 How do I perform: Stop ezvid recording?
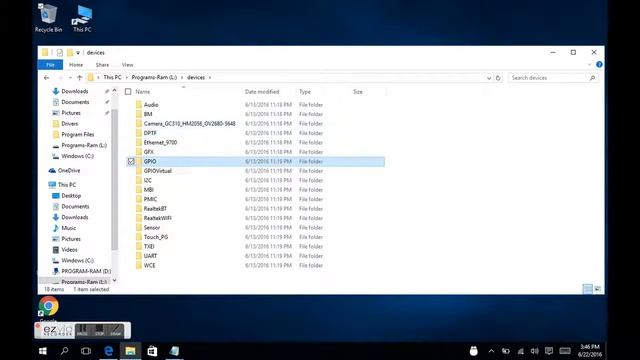[x=99, y=330]
